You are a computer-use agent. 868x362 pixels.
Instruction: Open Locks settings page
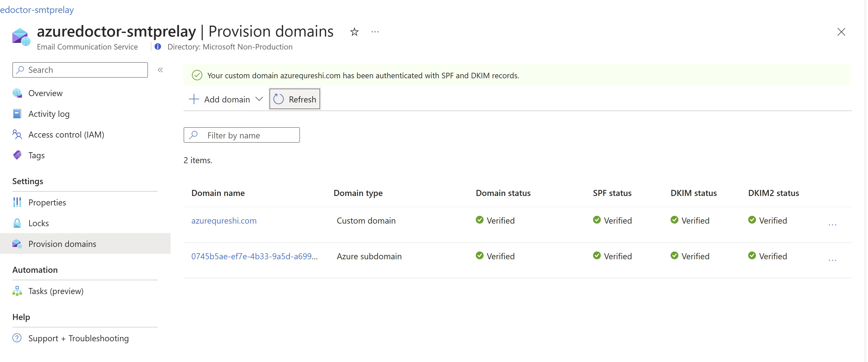point(39,223)
